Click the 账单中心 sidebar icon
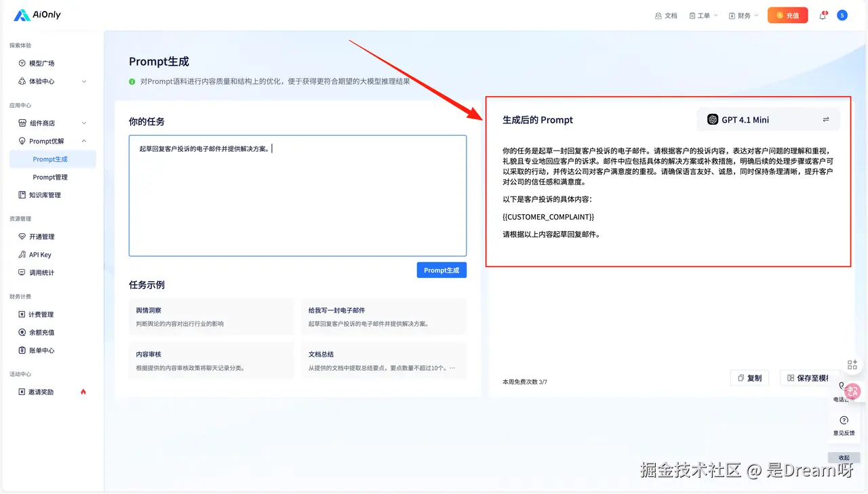This screenshot has width=868, height=494. [x=22, y=350]
